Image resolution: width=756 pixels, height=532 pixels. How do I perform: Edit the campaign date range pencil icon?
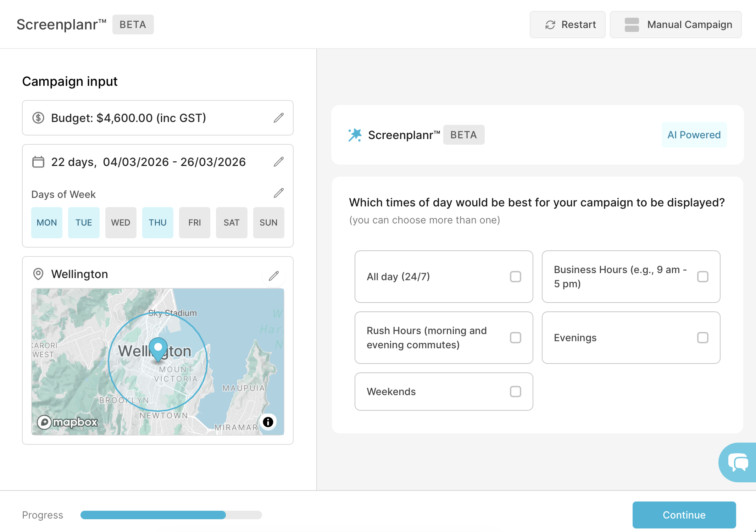[279, 162]
